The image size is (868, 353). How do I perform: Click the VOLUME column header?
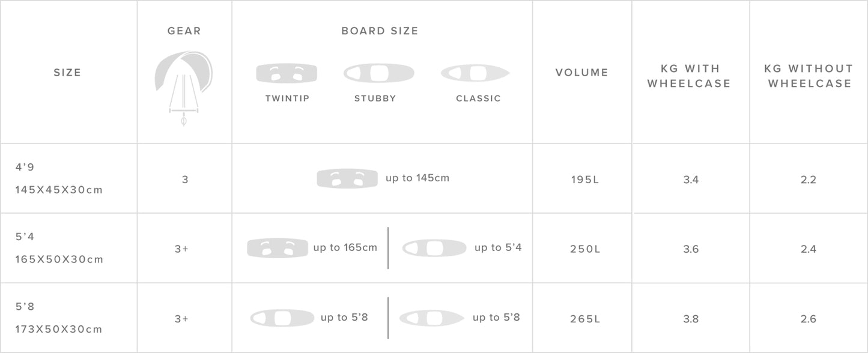coord(581,73)
